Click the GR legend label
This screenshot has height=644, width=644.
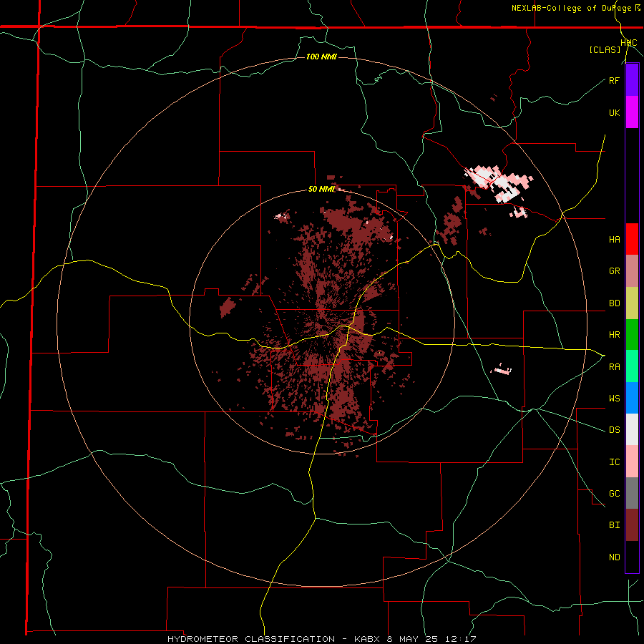(x=615, y=271)
